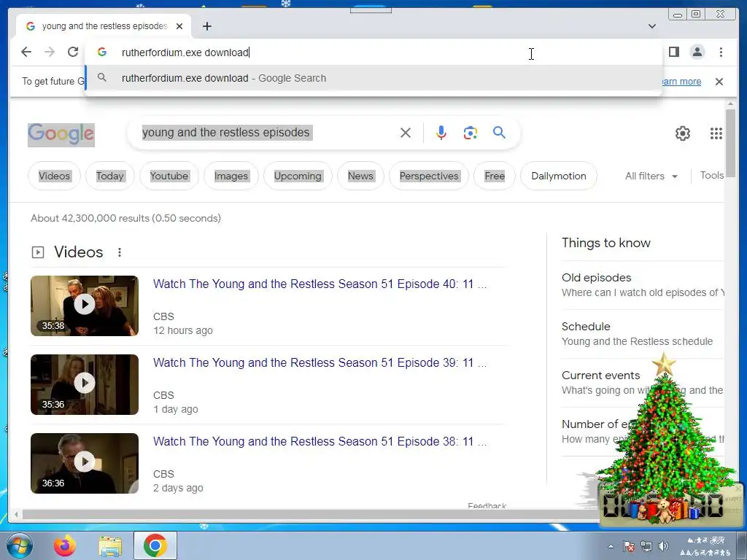
Task: Click the vertical page scrollbar thumb
Action: point(730,143)
